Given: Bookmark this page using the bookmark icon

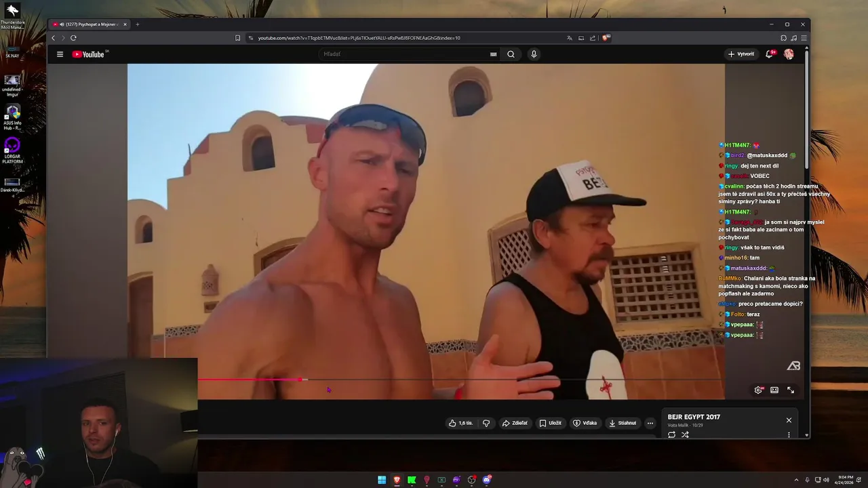Looking at the screenshot, I should click(x=237, y=38).
